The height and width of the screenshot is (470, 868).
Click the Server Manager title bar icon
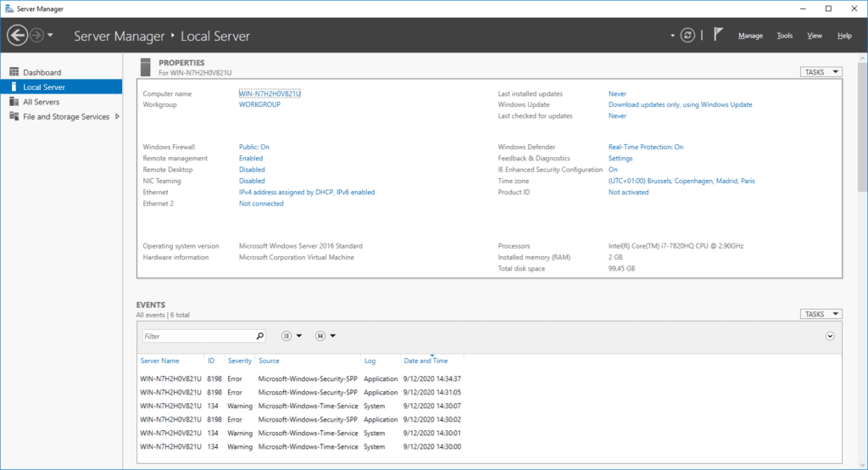coord(9,8)
